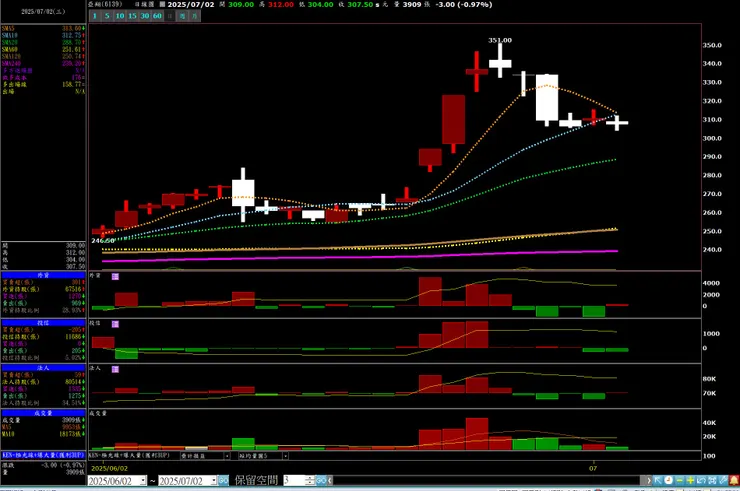
Task: Click the alert bell icon
Action: [734, 481]
